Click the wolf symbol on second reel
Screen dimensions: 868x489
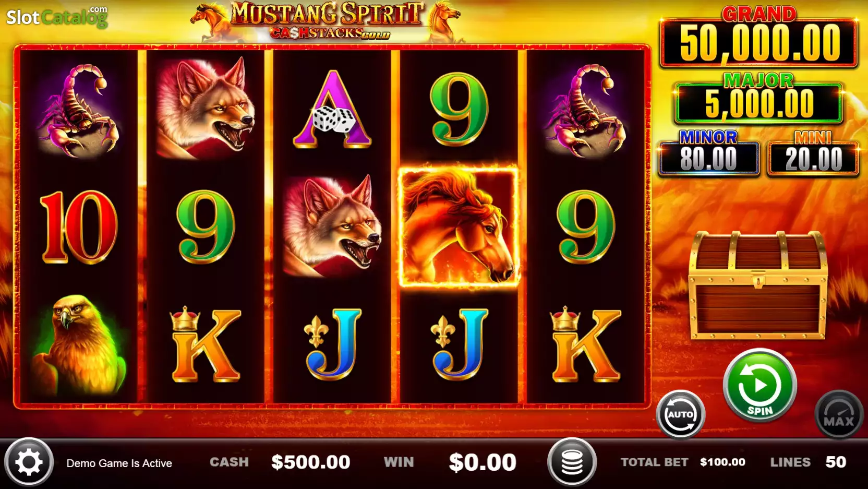coord(206,108)
